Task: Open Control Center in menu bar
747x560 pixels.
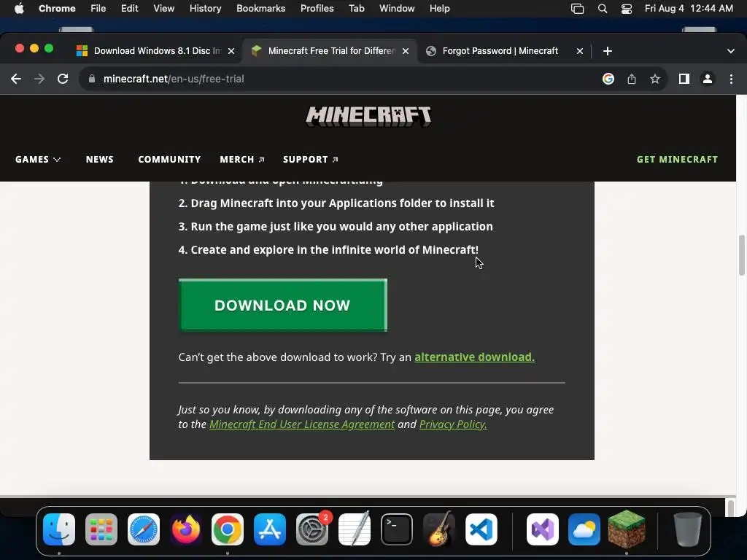Action: (627, 9)
